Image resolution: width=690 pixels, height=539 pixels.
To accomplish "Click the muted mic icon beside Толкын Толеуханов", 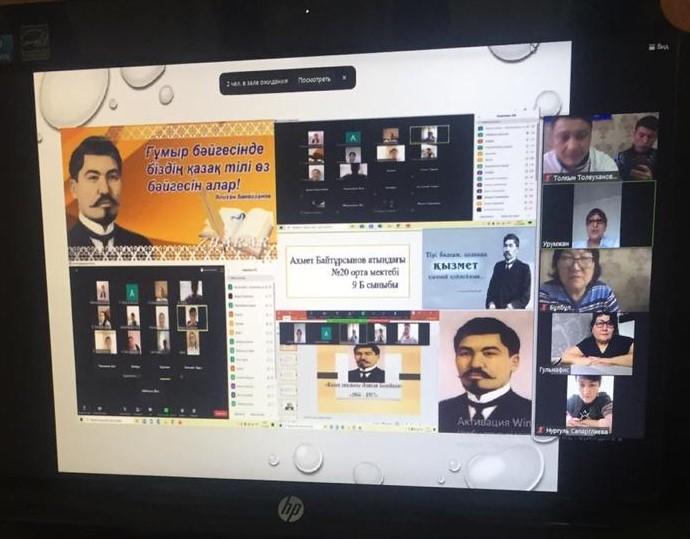I will [x=548, y=178].
